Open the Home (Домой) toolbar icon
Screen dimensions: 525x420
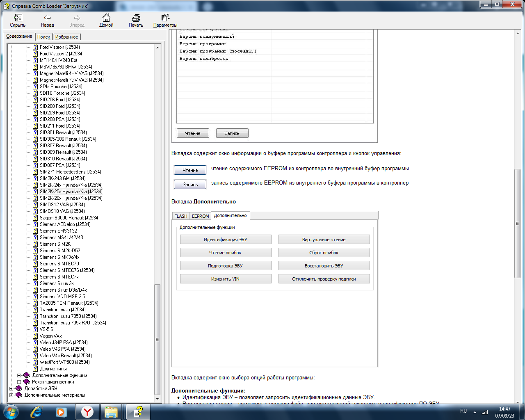pyautogui.click(x=106, y=18)
